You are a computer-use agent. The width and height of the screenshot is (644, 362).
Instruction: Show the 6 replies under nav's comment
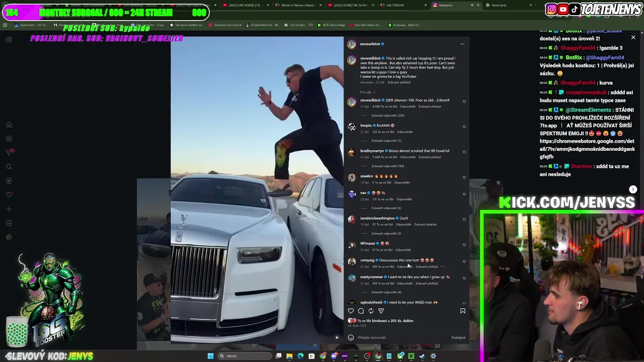tap(386, 208)
